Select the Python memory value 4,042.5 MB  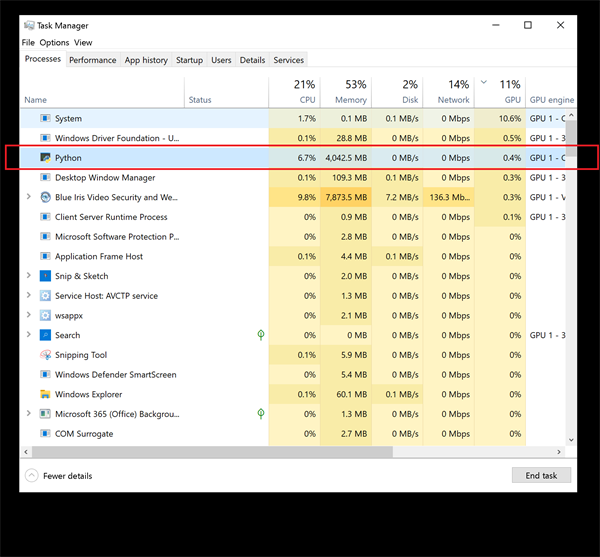coord(346,158)
